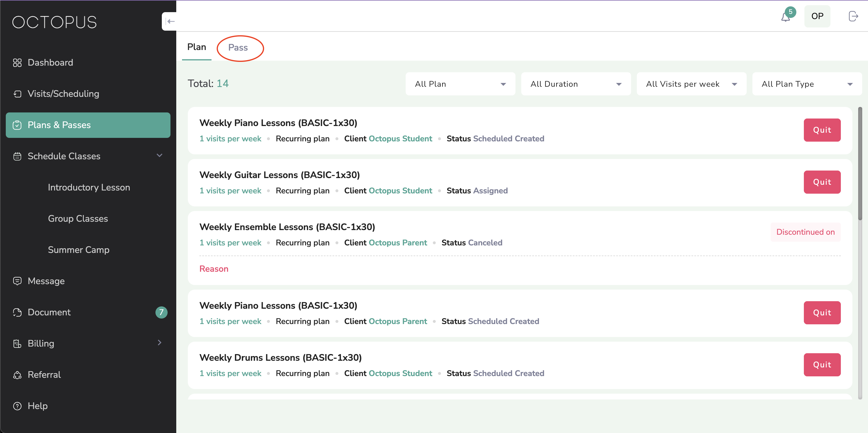Image resolution: width=868 pixels, height=433 pixels.
Task: Open the All Plan Type dropdown
Action: tap(807, 84)
